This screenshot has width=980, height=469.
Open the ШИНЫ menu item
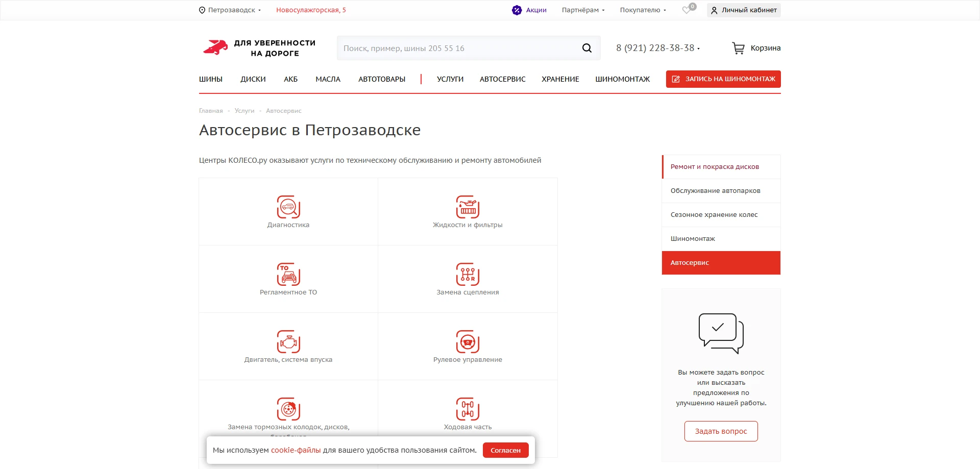[211, 79]
